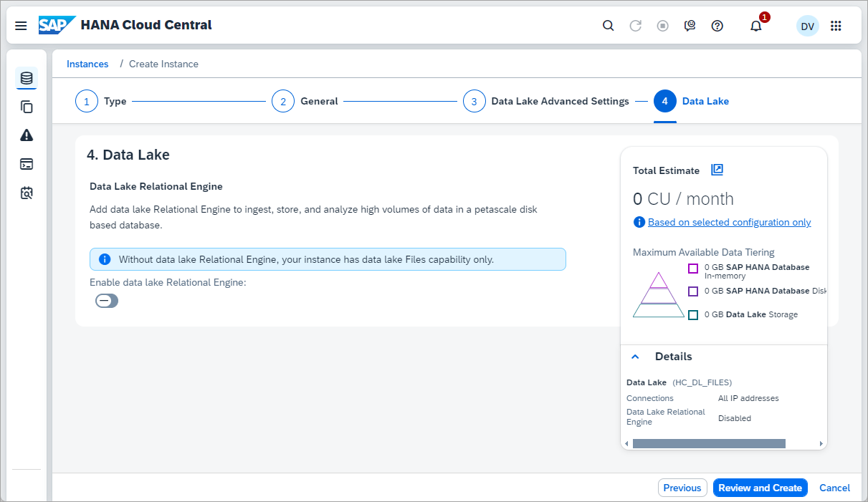This screenshot has width=868, height=502.
Task: Cancel instance creation
Action: pos(834,488)
